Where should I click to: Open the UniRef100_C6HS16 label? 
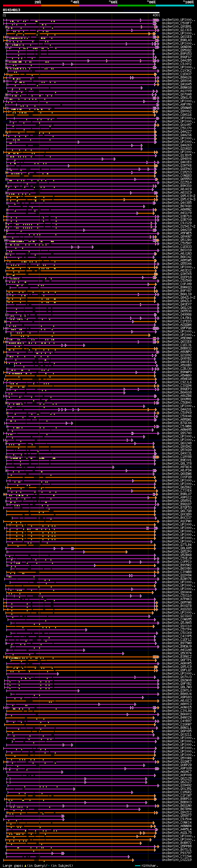coord(177,115)
